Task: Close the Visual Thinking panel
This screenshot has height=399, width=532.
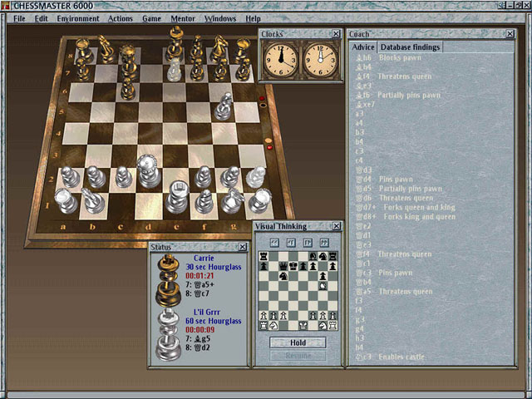Action: click(336, 226)
